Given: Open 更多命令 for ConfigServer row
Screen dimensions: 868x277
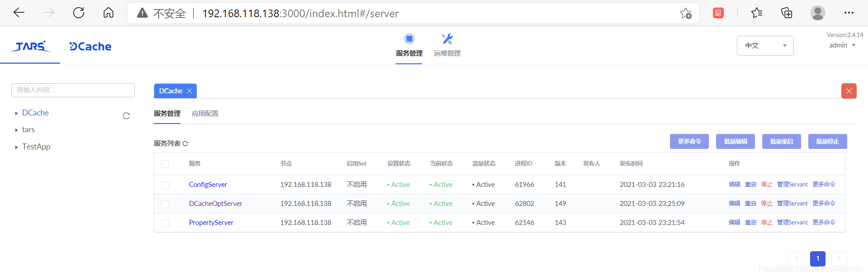Looking at the screenshot, I should tap(824, 184).
